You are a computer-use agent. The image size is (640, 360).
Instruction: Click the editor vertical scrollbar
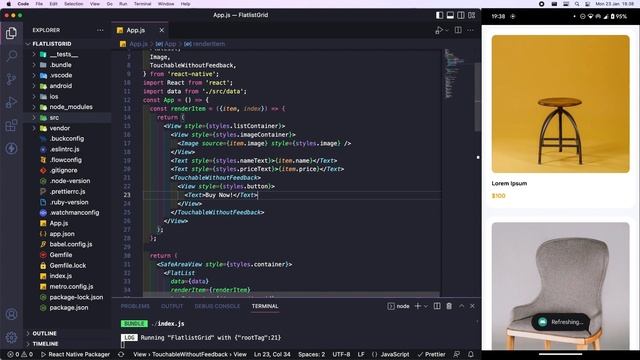point(478,97)
